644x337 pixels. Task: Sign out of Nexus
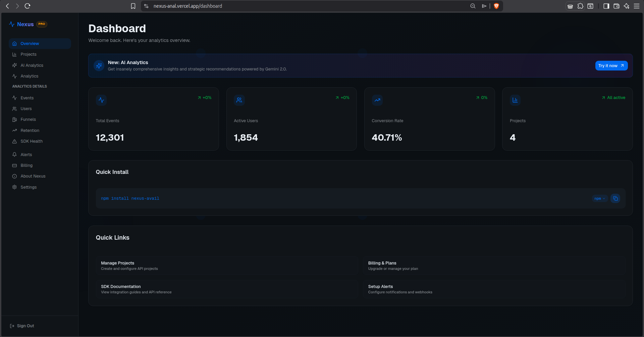[22, 326]
